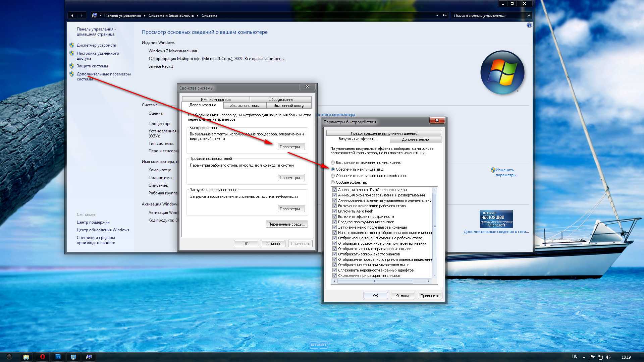Click OK in Свойства системы dialog
Image resolution: width=644 pixels, height=362 pixels.
click(x=246, y=244)
